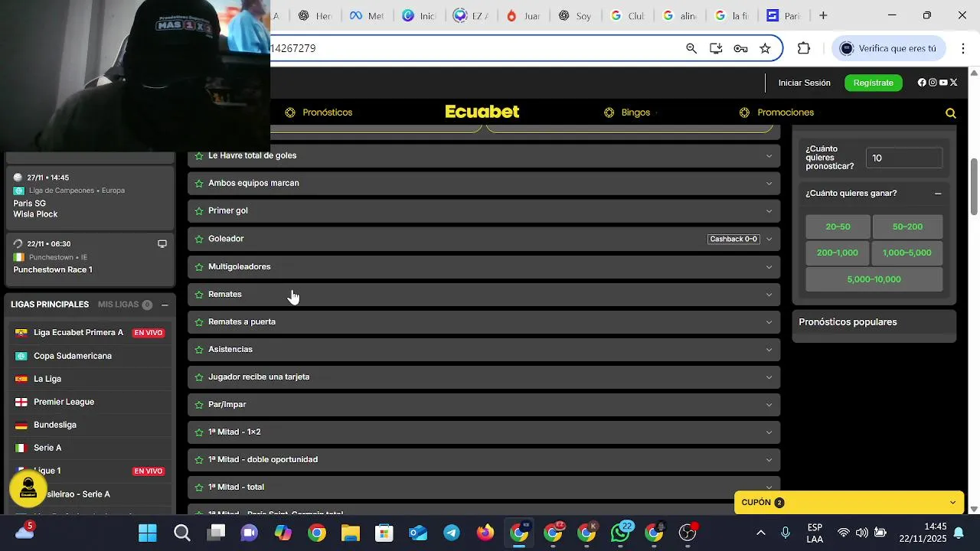Open Telegram from the taskbar
The height and width of the screenshot is (551, 980).
[x=452, y=533]
